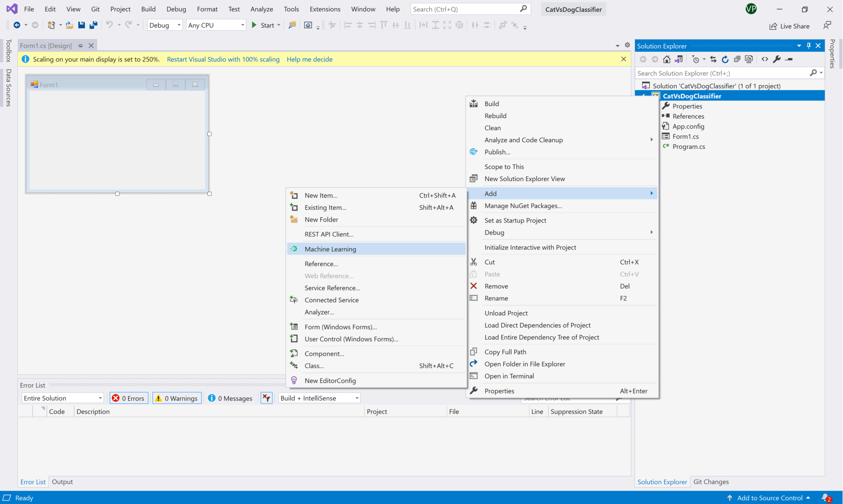Click the Save All toolbar icon
Image resolution: width=843 pixels, height=504 pixels.
coord(94,25)
